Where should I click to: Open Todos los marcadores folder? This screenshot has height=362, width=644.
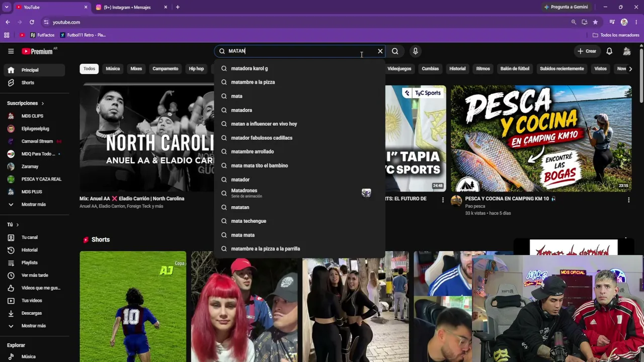tap(616, 35)
